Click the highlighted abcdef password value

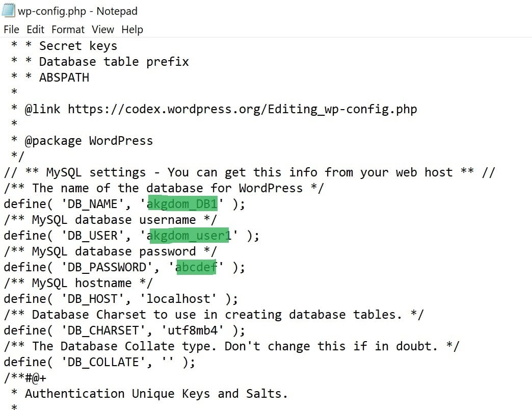196,267
